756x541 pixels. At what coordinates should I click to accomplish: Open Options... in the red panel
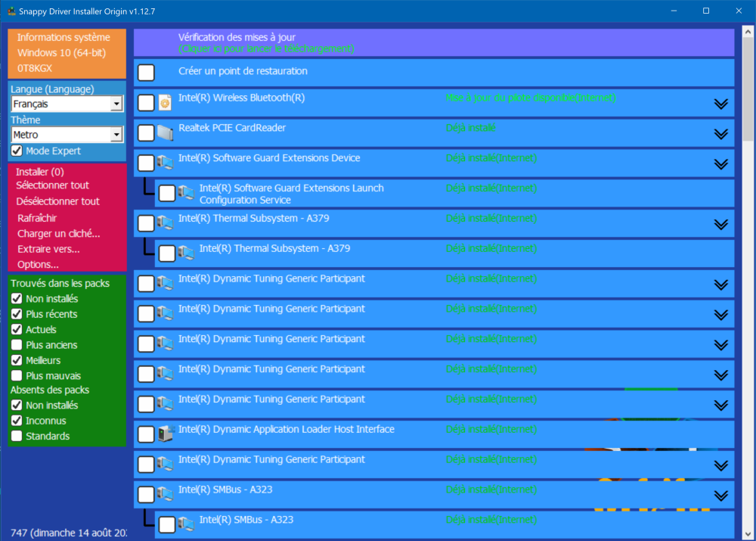coord(38,265)
